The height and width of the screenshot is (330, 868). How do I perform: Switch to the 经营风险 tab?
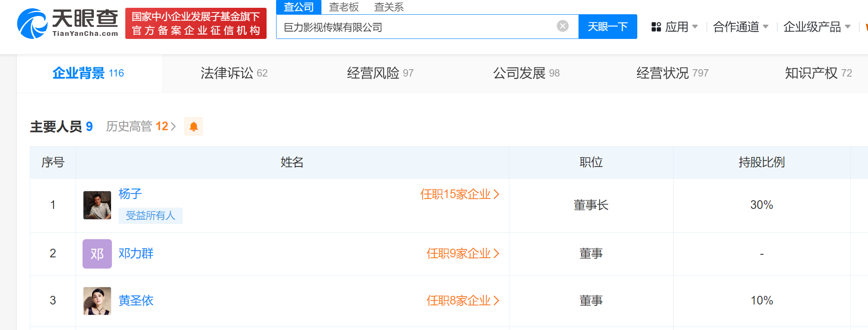click(380, 73)
